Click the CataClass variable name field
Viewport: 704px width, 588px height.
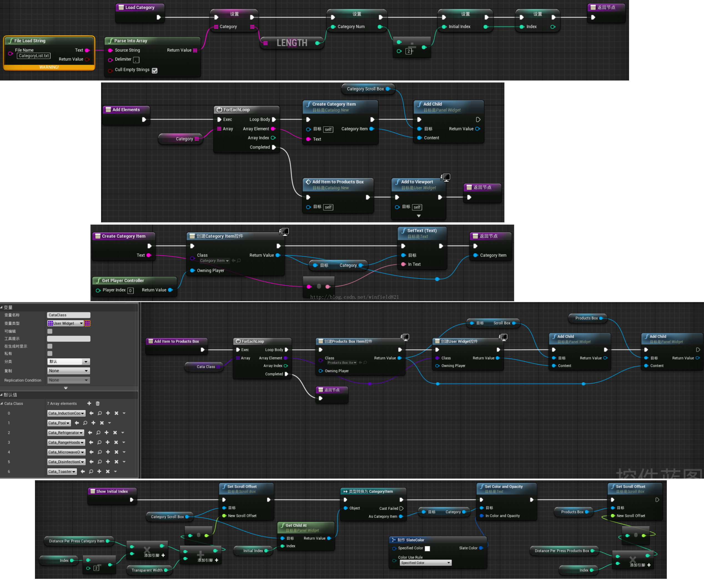(x=69, y=315)
